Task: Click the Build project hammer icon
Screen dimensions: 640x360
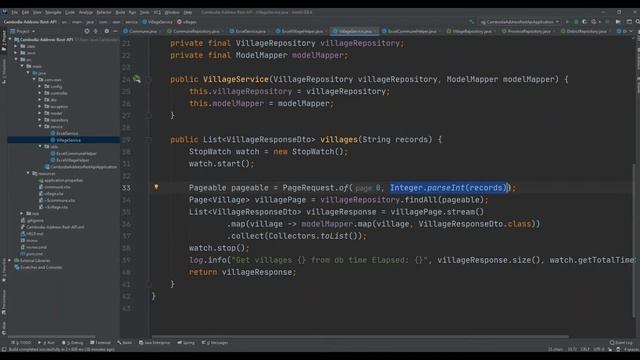Action: (x=472, y=22)
